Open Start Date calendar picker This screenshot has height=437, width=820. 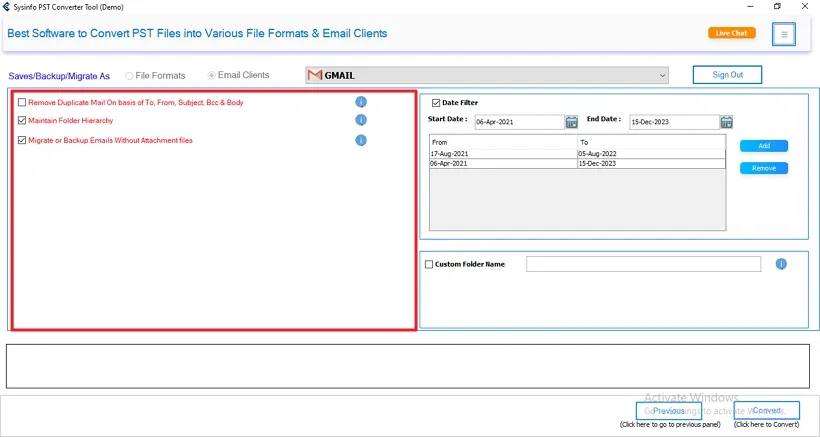click(x=572, y=122)
